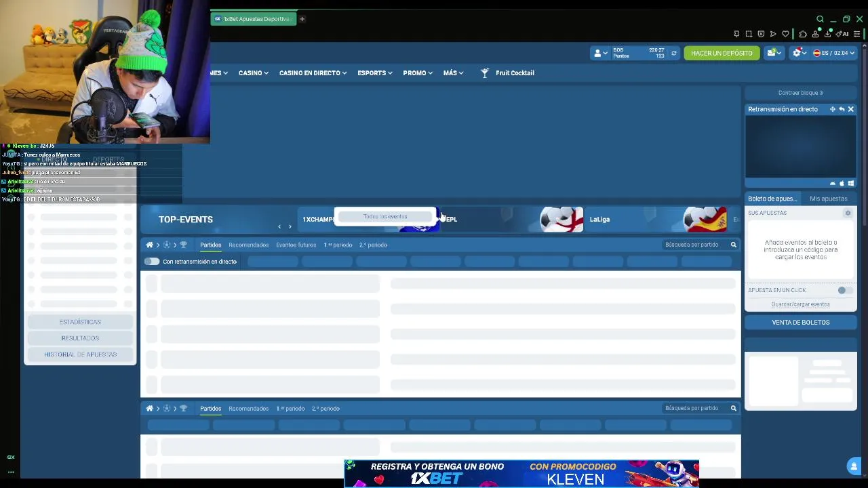Open the browser search icon in title bar
The image size is (868, 488).
tap(820, 19)
